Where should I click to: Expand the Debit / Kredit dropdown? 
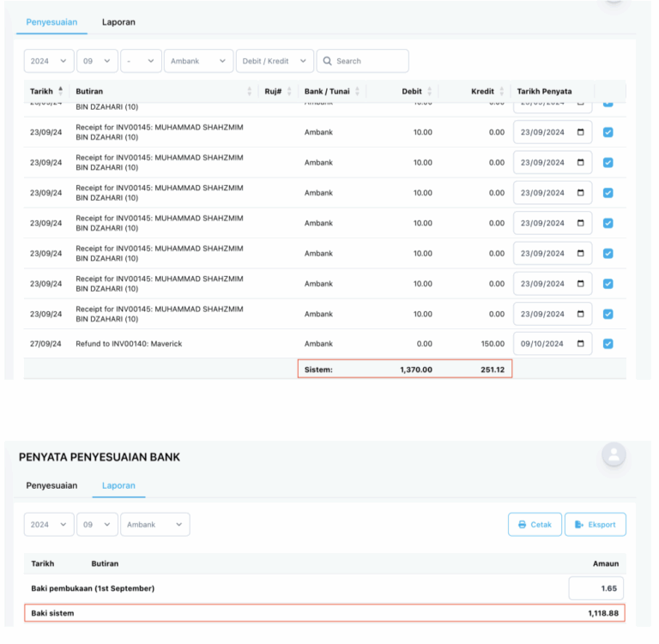[275, 61]
